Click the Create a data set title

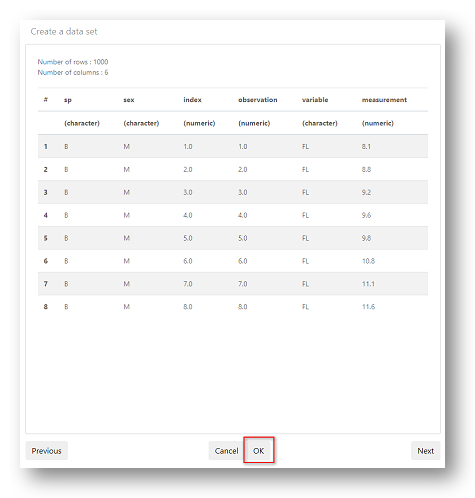[x=64, y=32]
